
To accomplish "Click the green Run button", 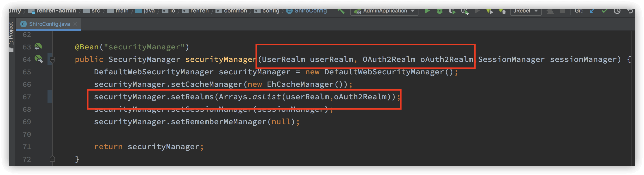I will coord(427,11).
